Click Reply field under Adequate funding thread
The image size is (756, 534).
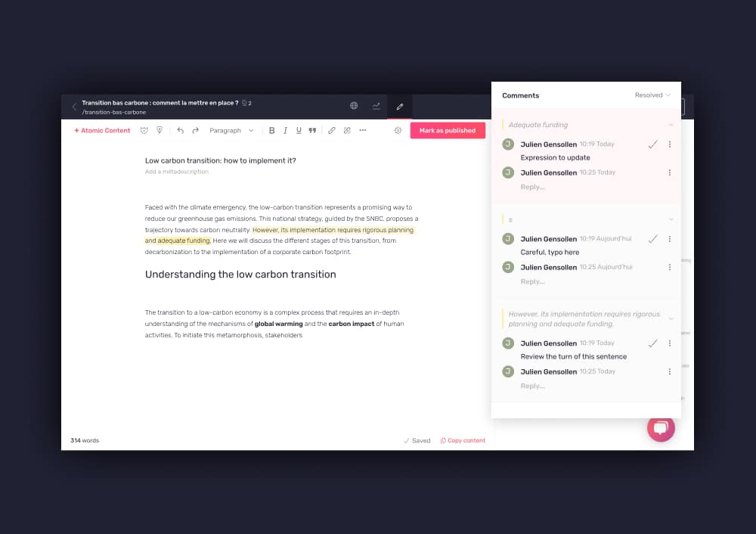pyautogui.click(x=532, y=187)
